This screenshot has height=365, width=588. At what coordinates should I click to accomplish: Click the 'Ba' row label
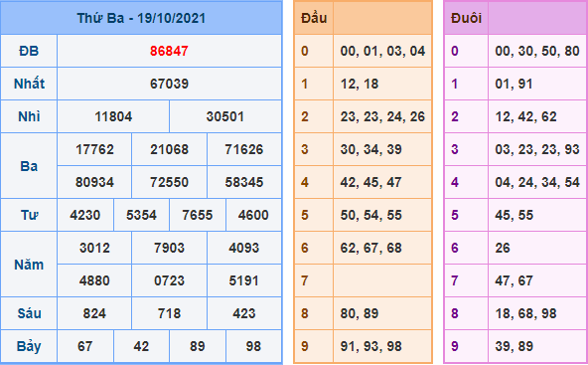pyautogui.click(x=29, y=166)
